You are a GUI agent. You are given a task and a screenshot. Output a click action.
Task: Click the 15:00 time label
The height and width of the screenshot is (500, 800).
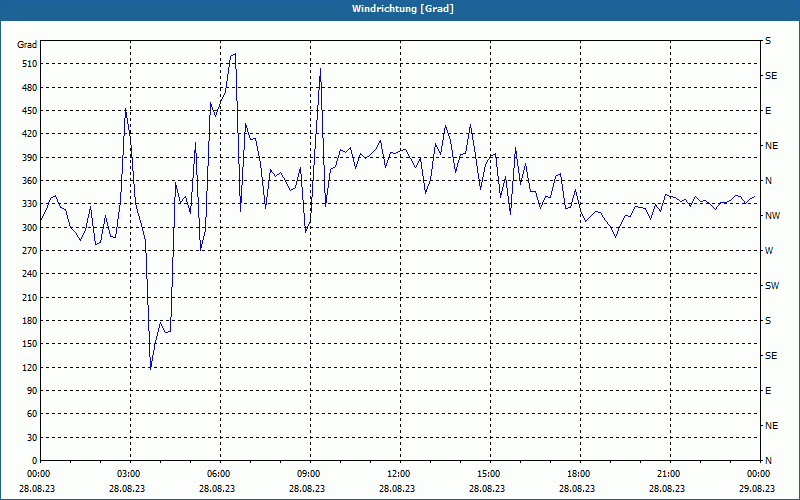click(490, 474)
